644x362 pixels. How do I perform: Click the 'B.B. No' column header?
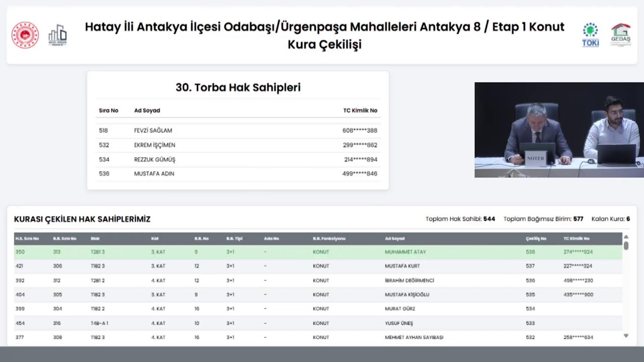(x=202, y=239)
